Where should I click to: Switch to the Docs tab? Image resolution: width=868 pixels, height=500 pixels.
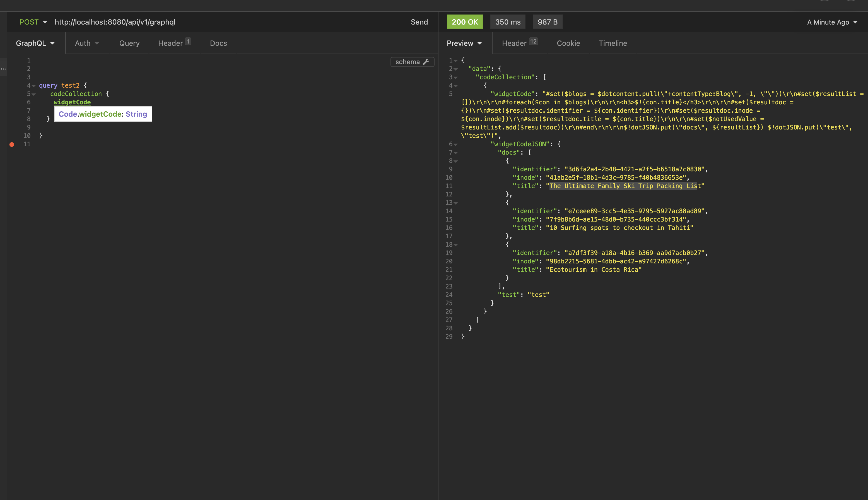point(218,43)
